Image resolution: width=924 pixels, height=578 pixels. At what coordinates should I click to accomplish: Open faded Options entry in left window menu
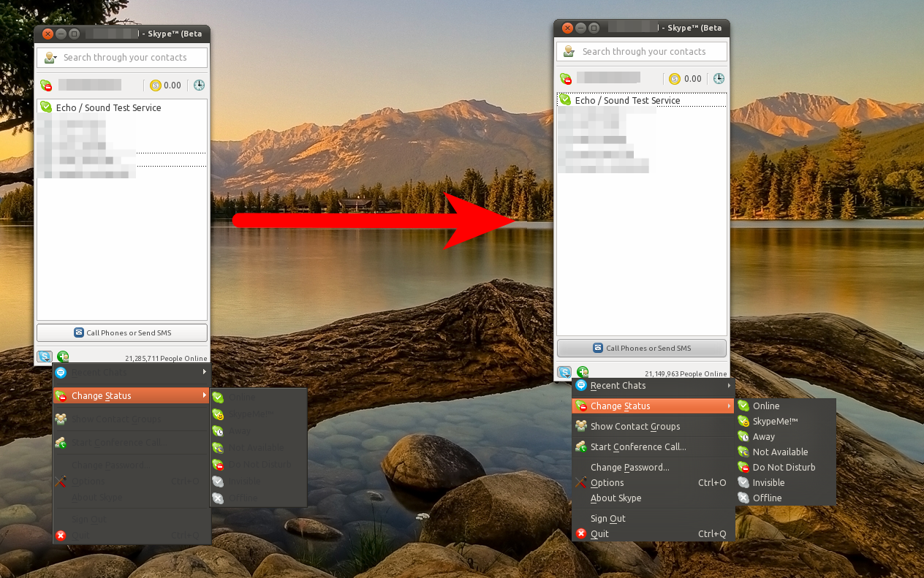point(132,481)
